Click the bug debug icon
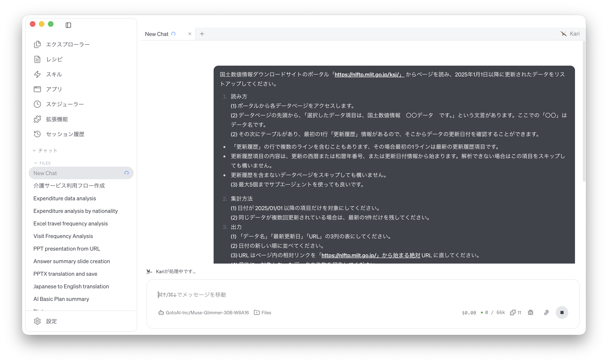 [531, 313]
